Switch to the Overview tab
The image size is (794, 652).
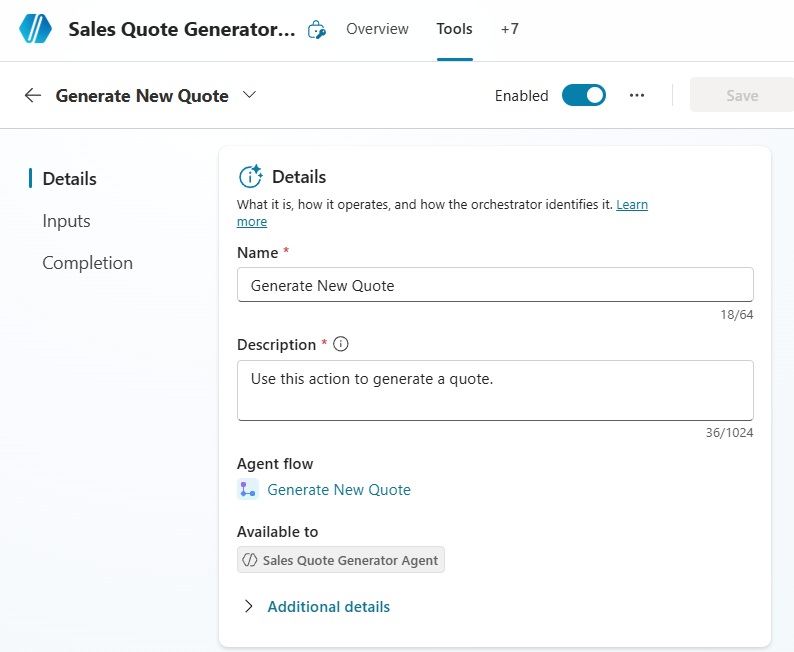click(x=377, y=29)
